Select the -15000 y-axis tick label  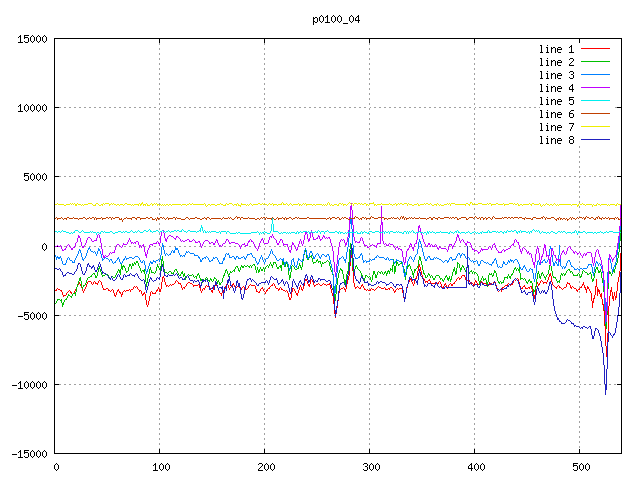click(29, 454)
